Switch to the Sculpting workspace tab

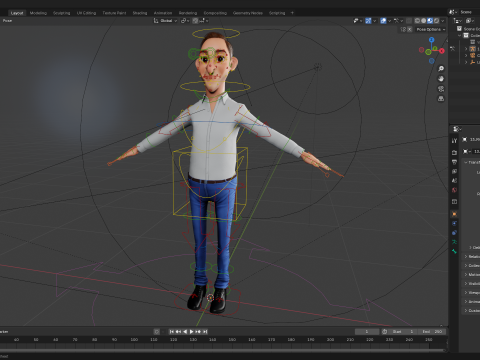point(62,13)
